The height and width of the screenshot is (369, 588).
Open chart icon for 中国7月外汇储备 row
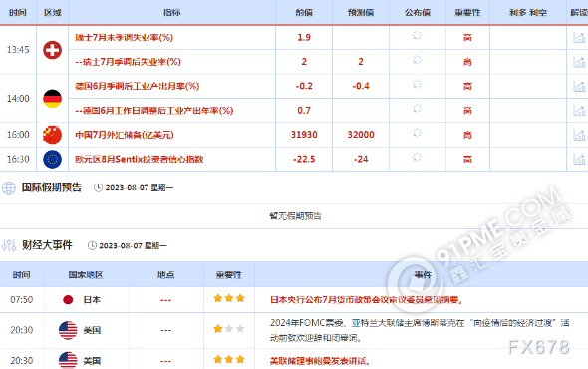(x=579, y=135)
